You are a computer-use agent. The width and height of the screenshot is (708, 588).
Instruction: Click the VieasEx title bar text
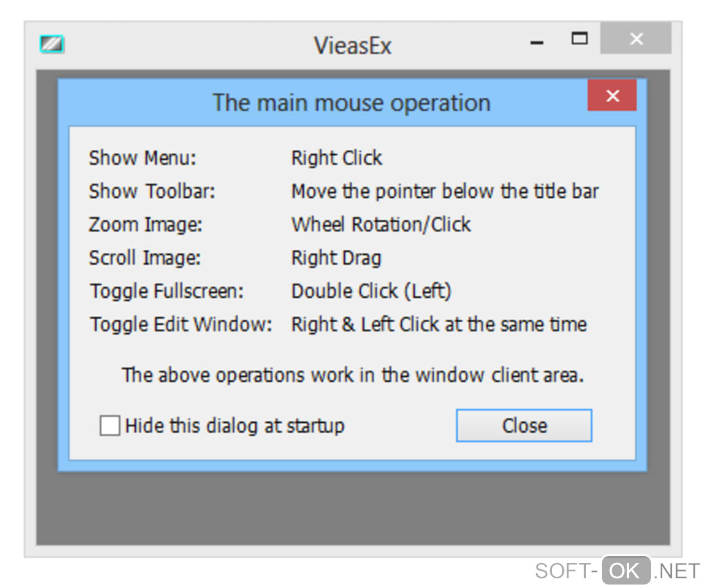(x=353, y=46)
